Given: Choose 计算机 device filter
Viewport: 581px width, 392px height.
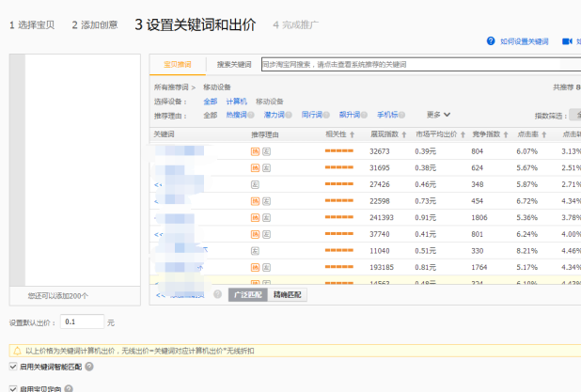Looking at the screenshot, I should pos(236,102).
